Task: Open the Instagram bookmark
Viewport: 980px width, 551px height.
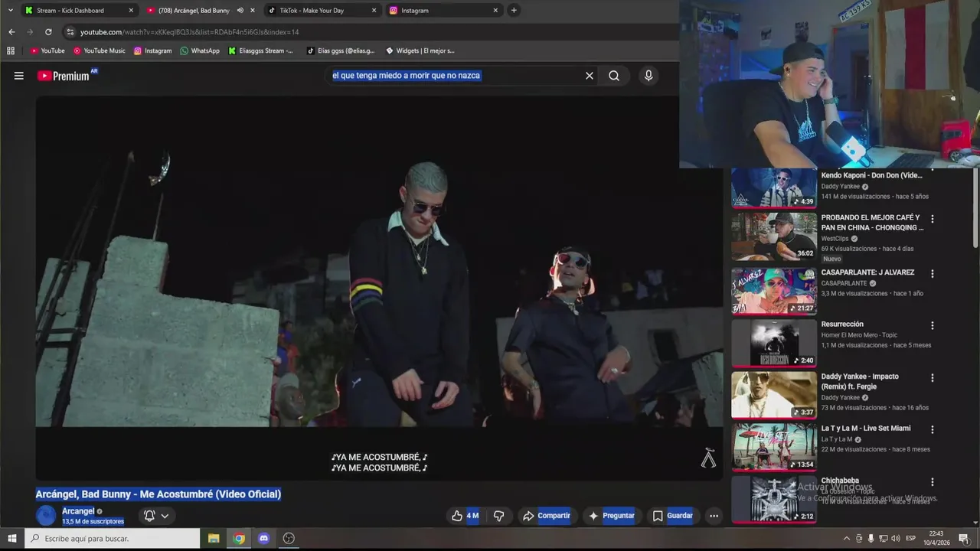Action: (152, 51)
